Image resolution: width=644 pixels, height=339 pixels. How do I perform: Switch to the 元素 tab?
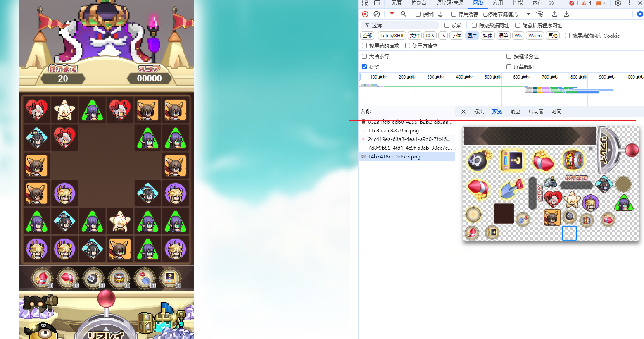397,3
